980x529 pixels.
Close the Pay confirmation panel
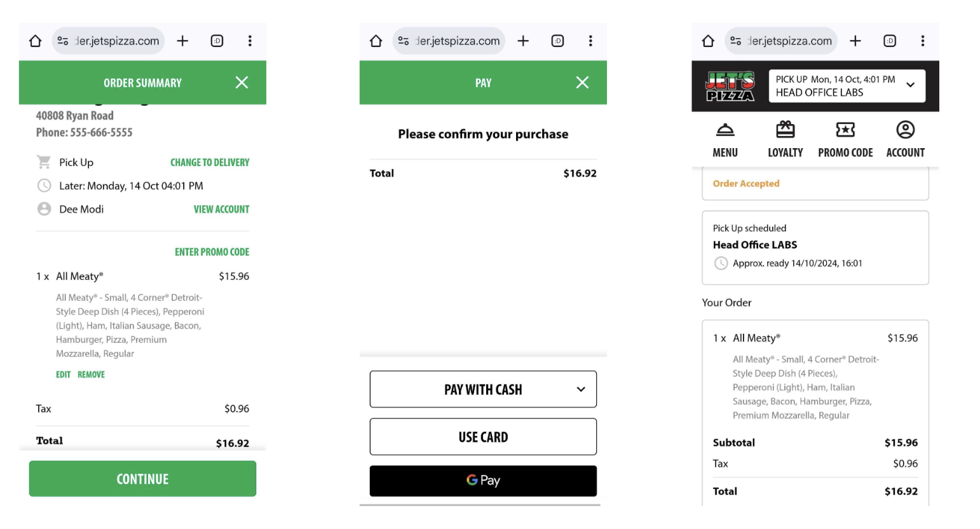(x=582, y=83)
